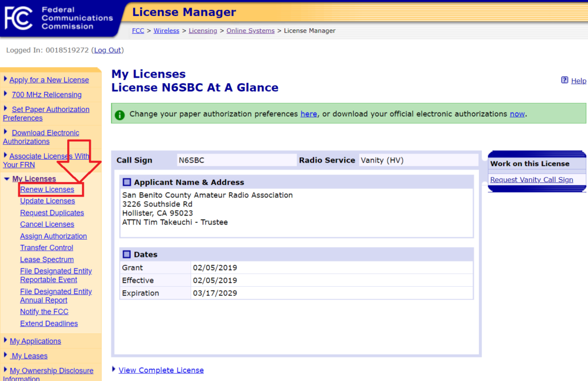This screenshot has width=588, height=381.
Task: Click the Hollister, CA 95023 line
Action: pos(157,213)
